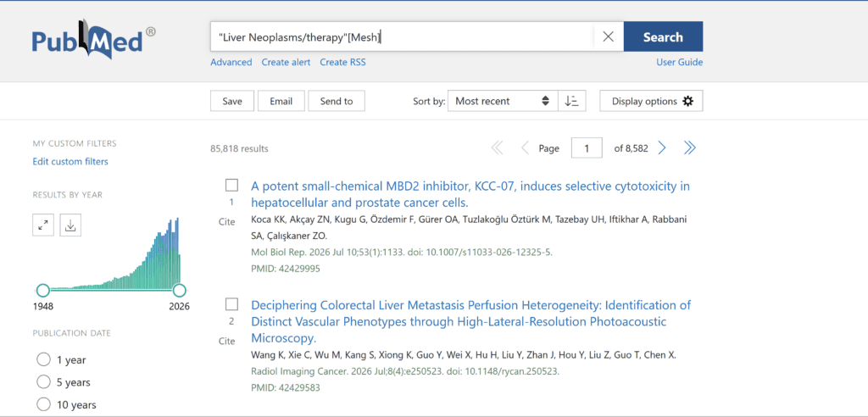Click the 2026 year slider handle
This screenshot has height=417, width=868.
click(179, 290)
